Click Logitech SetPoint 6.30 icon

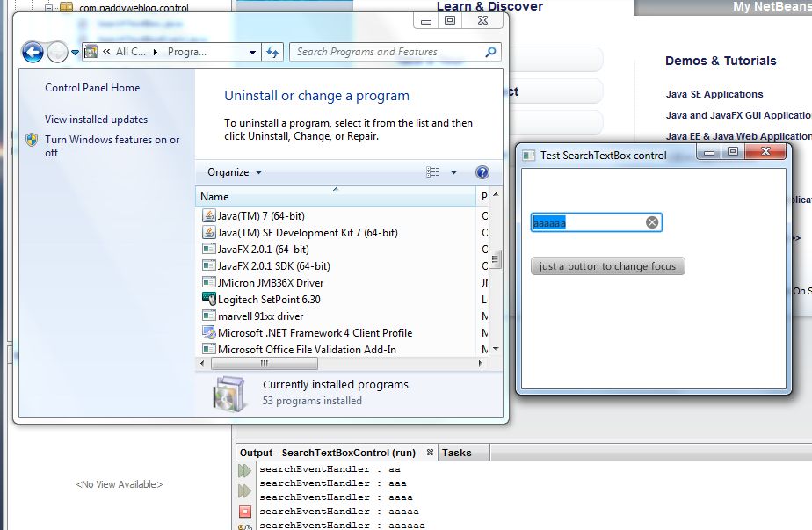208,299
